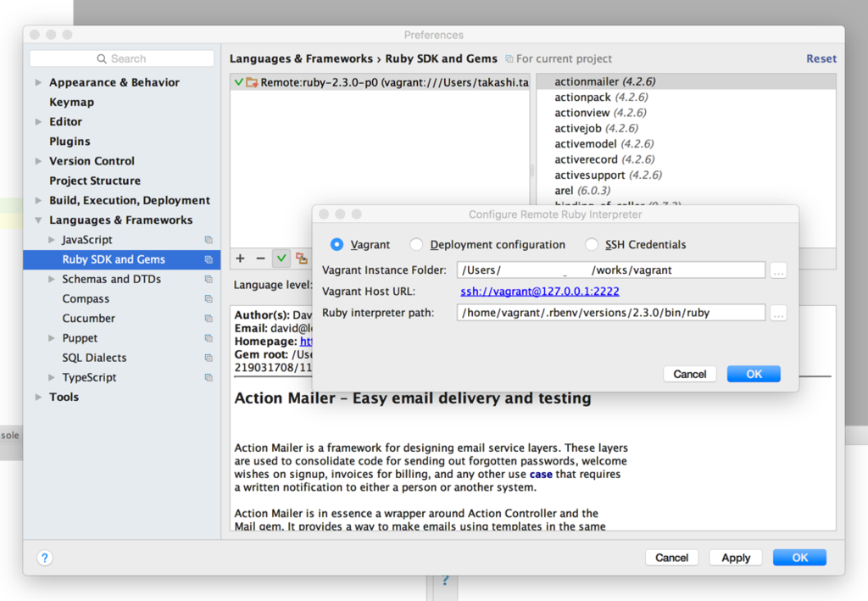This screenshot has width=868, height=601.
Task: Expand the JavaScript node
Action: 52,240
